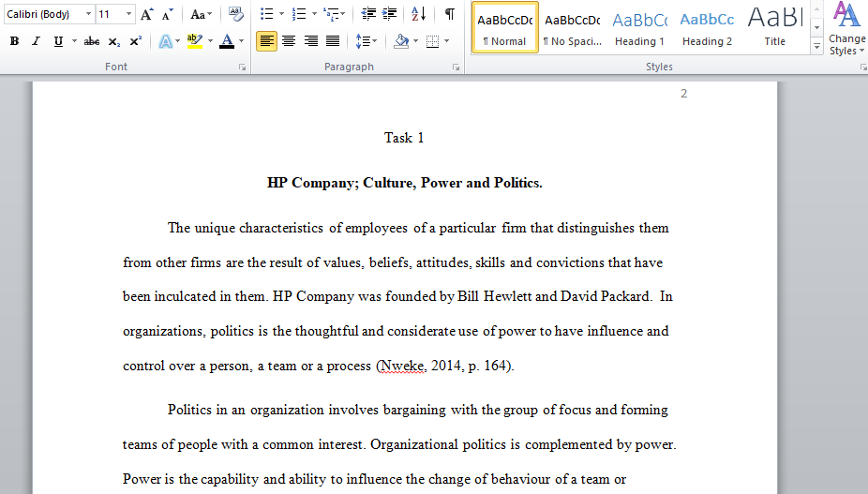Apply the Heading 2 style
Screen dimensions: 868x494
click(x=707, y=28)
